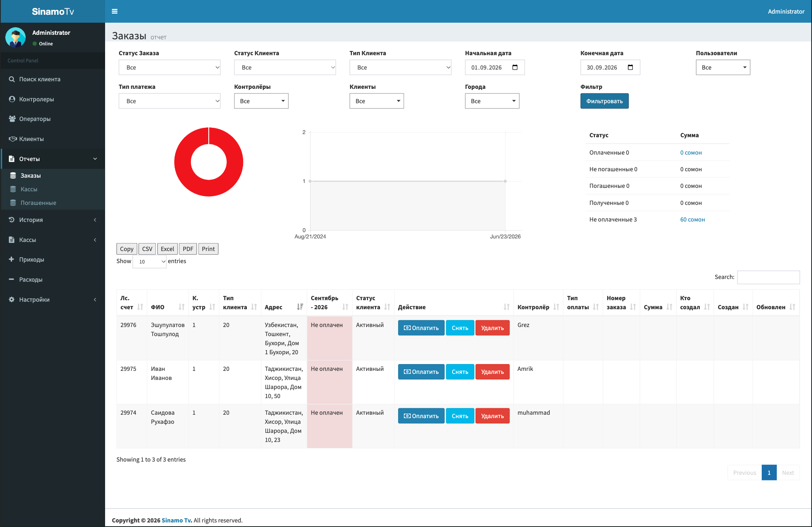Screen dimensions: 812x527
Task: Open Расходы in the sidebar
Action: pos(53,279)
